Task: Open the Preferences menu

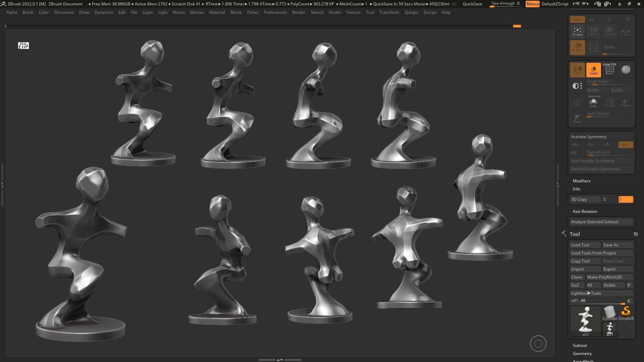Action: pyautogui.click(x=275, y=12)
